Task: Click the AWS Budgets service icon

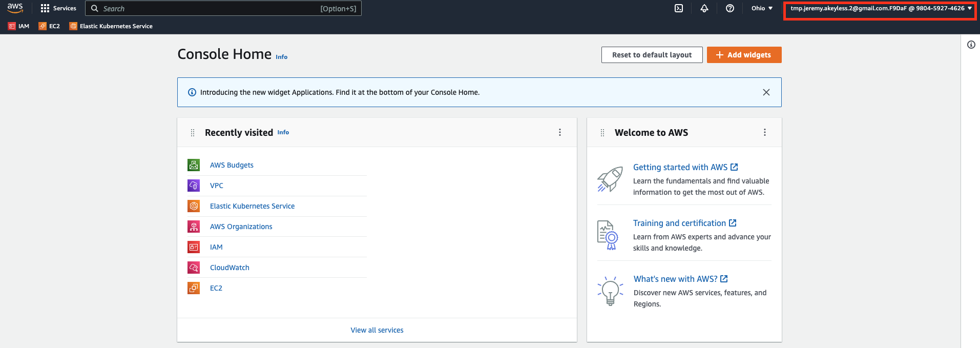Action: pyautogui.click(x=194, y=165)
